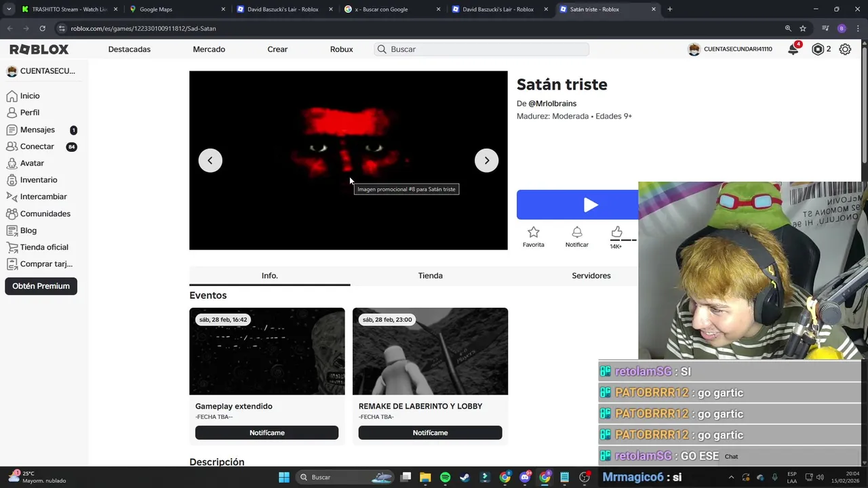Image resolution: width=868 pixels, height=488 pixels.
Task: Open the Robux balance icon
Action: [818, 49]
